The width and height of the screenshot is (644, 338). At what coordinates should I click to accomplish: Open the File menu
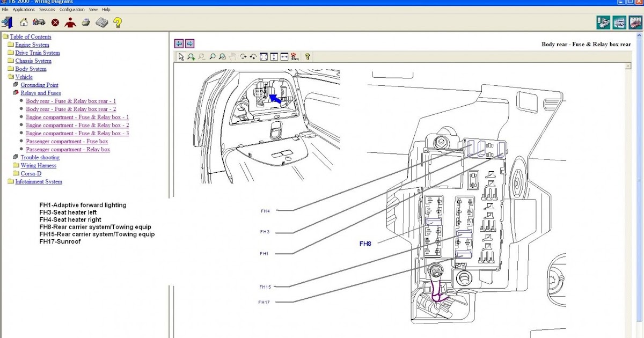pyautogui.click(x=5, y=10)
